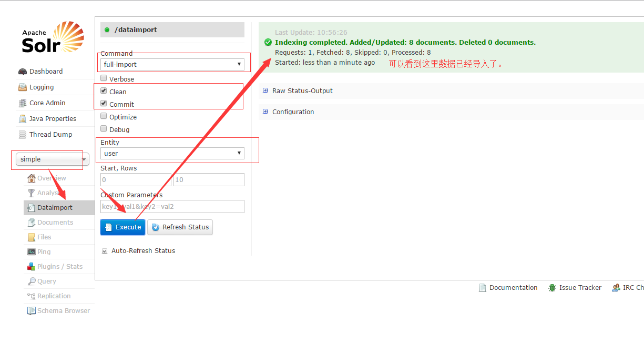Open the Schema Browser menu item

[63, 311]
